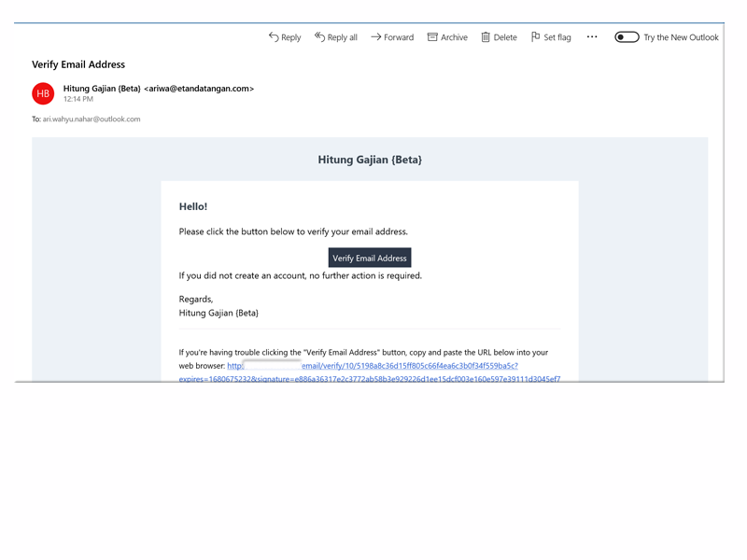Open the three-dot more actions menu

pyautogui.click(x=592, y=37)
